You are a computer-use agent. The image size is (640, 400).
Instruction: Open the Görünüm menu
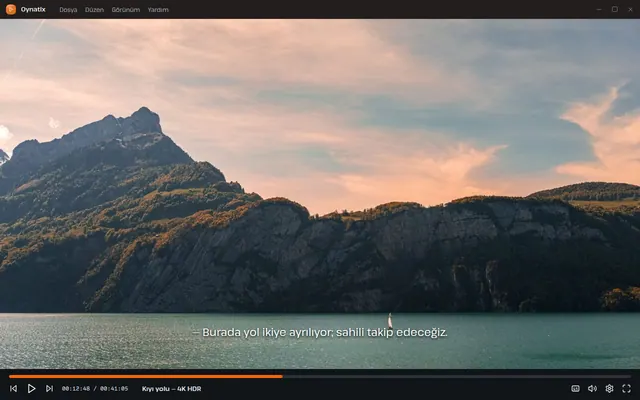pos(126,10)
